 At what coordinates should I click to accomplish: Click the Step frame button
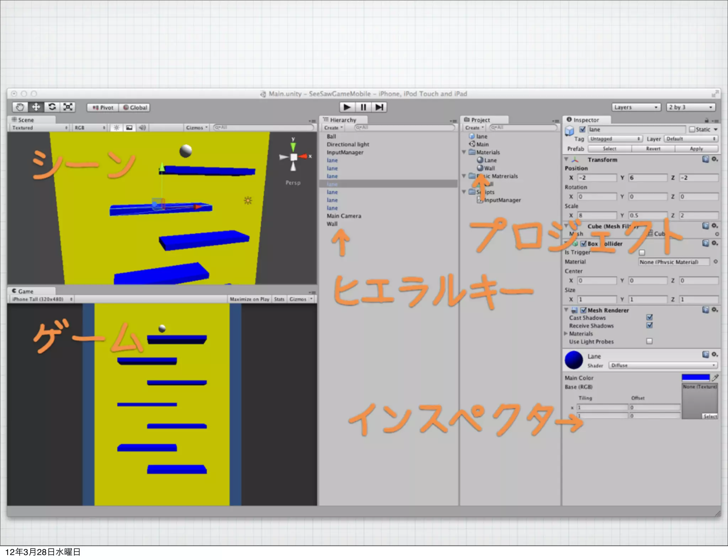[x=379, y=107]
